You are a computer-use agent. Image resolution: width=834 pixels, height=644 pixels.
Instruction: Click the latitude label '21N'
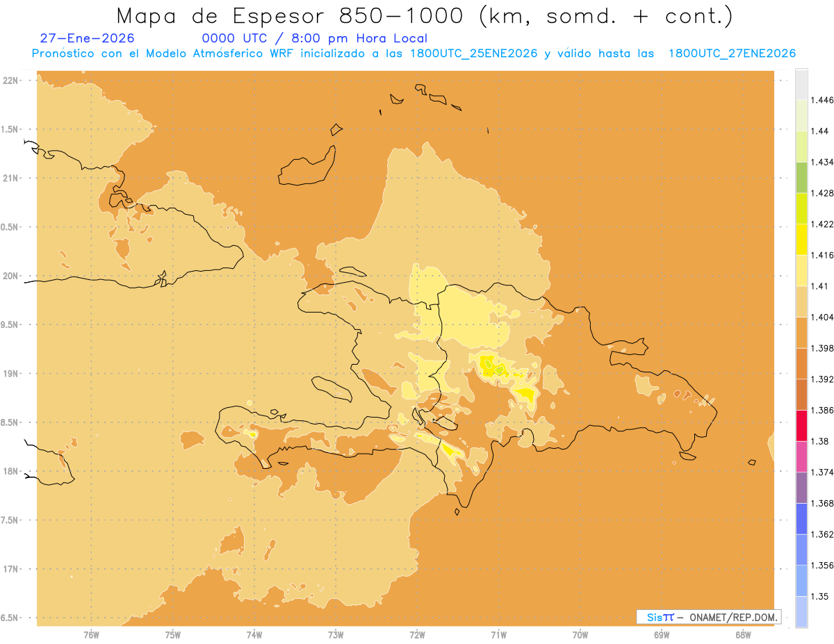point(10,178)
